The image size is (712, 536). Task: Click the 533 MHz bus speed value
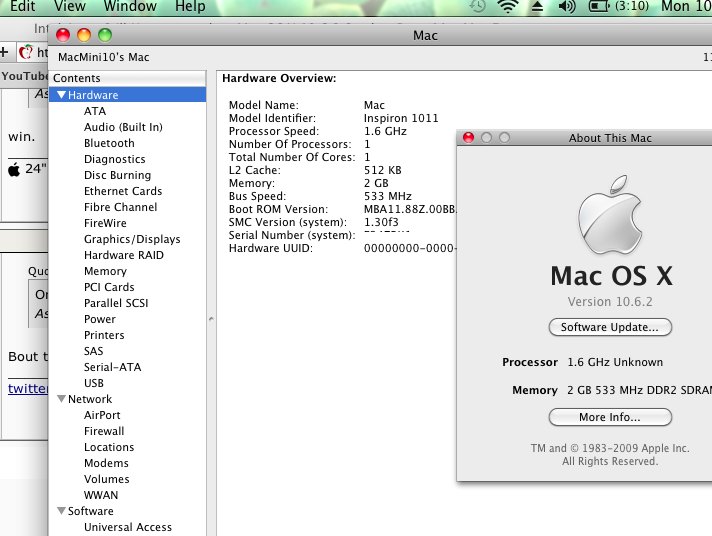387,196
